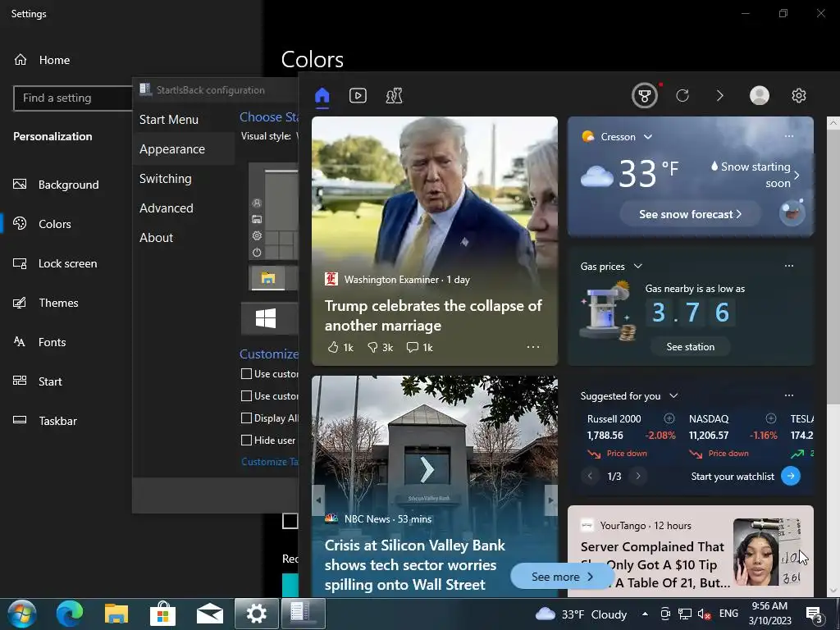Open Mail from taskbar
The image size is (840, 630).
point(210,614)
